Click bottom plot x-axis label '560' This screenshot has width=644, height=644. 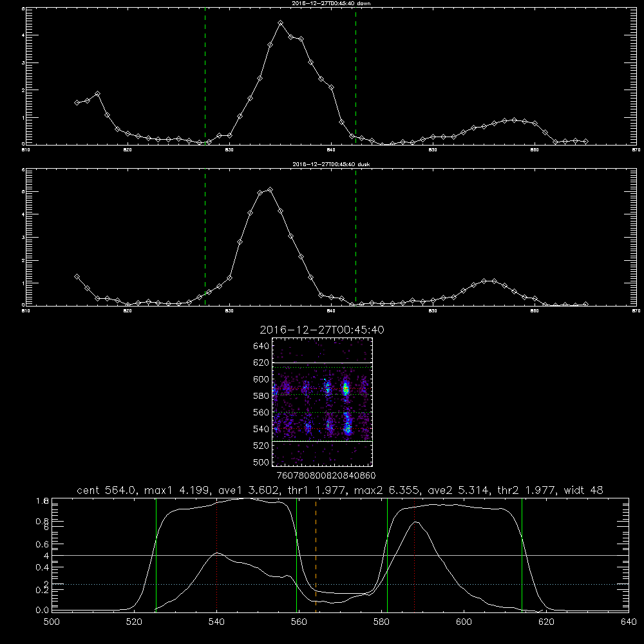(x=299, y=622)
